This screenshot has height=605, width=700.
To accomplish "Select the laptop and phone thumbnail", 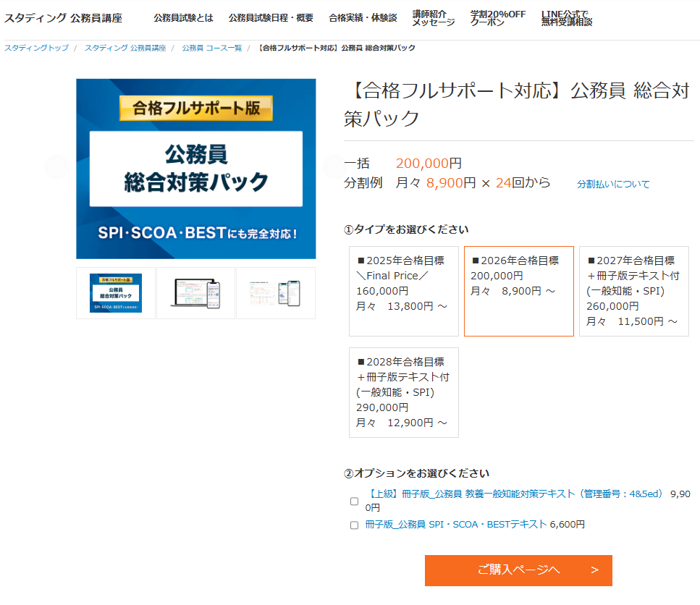I will point(195,293).
